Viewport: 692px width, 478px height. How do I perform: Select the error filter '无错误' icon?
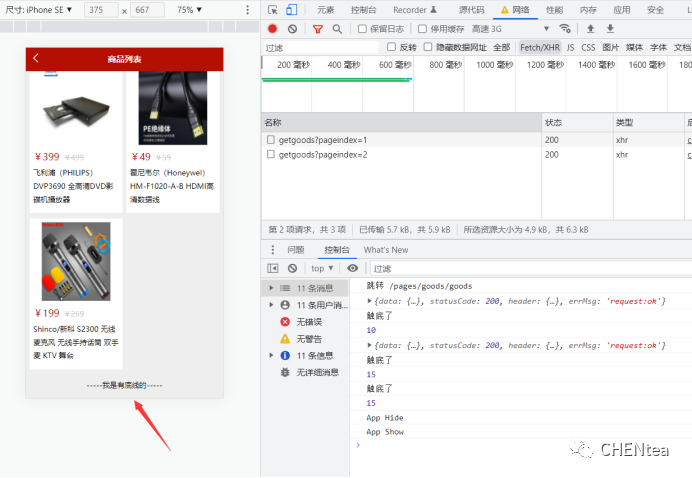(x=285, y=322)
